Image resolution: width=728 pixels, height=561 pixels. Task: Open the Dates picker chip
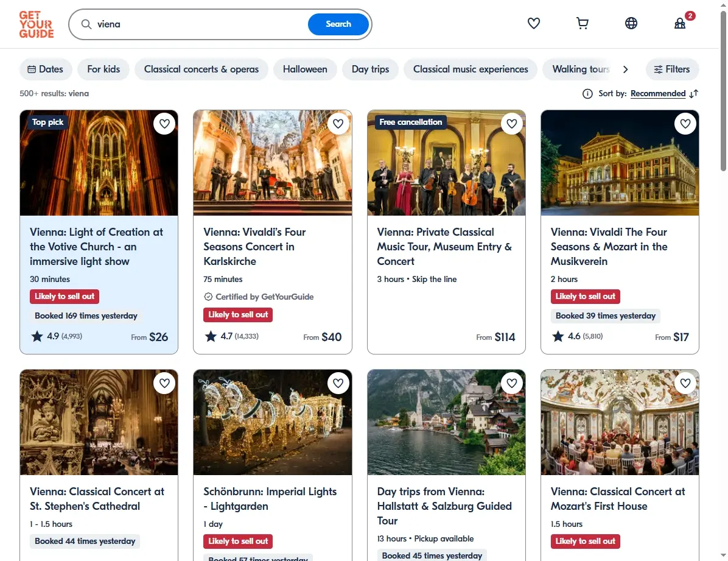click(46, 69)
